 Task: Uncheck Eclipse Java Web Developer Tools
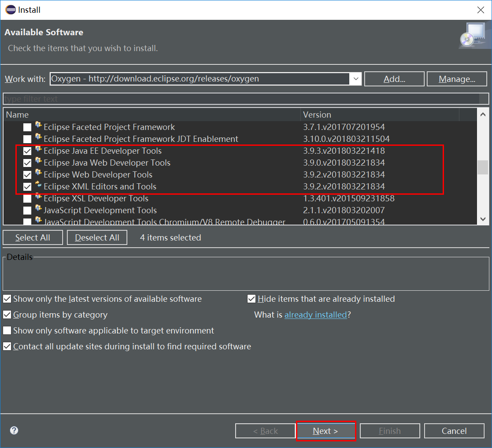point(27,163)
